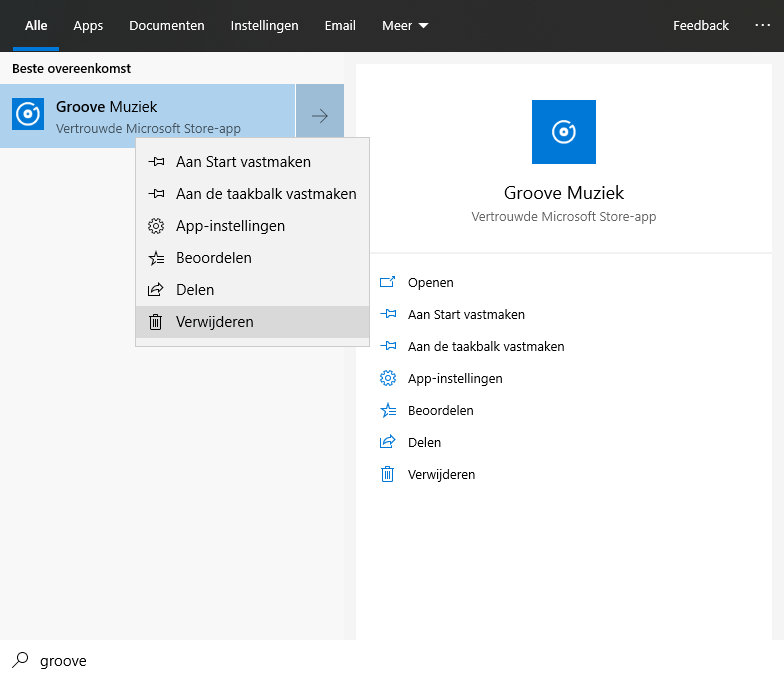The image size is (784, 680).
Task: Select Aan de taakbalk vastmaken in context menu
Action: pyautogui.click(x=266, y=194)
